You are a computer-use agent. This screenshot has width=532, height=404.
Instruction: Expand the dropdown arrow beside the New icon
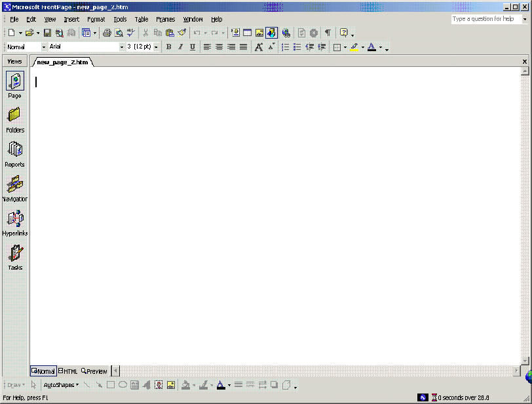20,33
